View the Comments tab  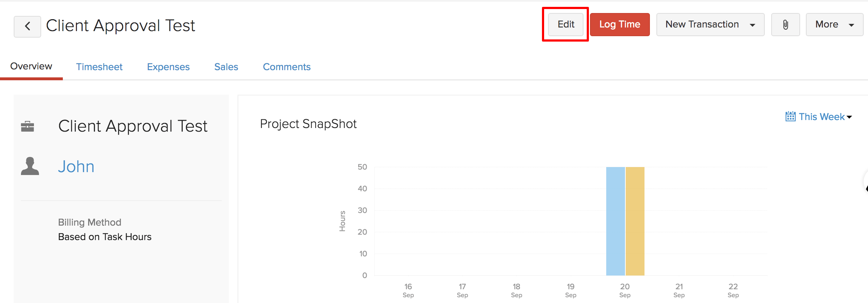pyautogui.click(x=287, y=67)
